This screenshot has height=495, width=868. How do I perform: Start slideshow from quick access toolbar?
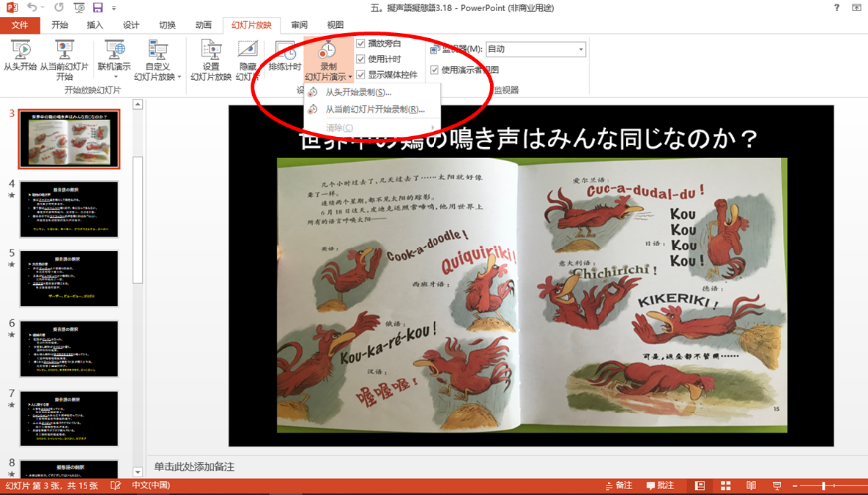coord(80,8)
